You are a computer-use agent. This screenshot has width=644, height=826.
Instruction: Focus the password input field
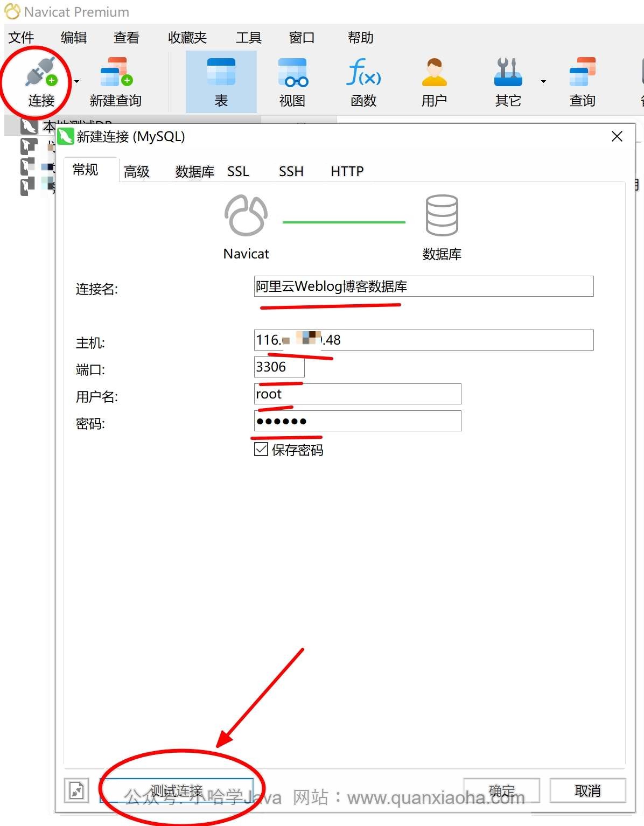(x=358, y=421)
